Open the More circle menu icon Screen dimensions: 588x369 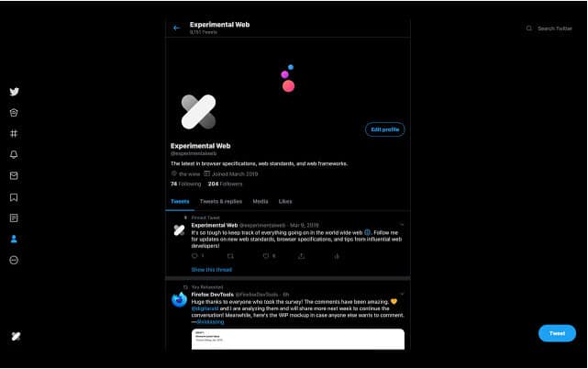(14, 260)
